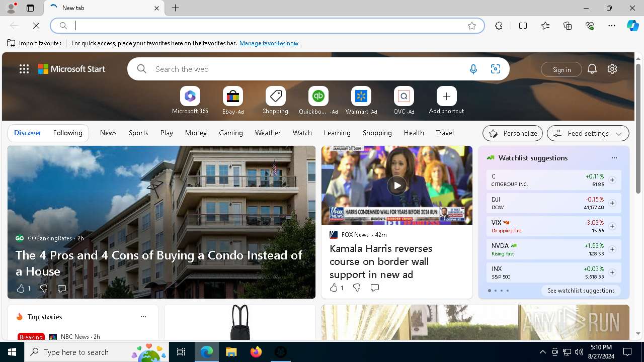Open the Collections icon
The width and height of the screenshot is (644, 362).
[x=568, y=26]
